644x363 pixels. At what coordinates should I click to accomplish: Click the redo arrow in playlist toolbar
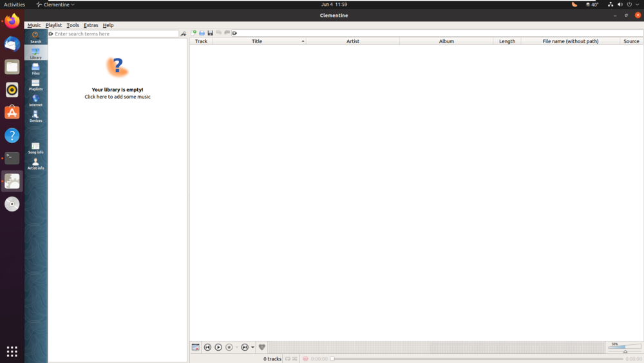coord(227,33)
